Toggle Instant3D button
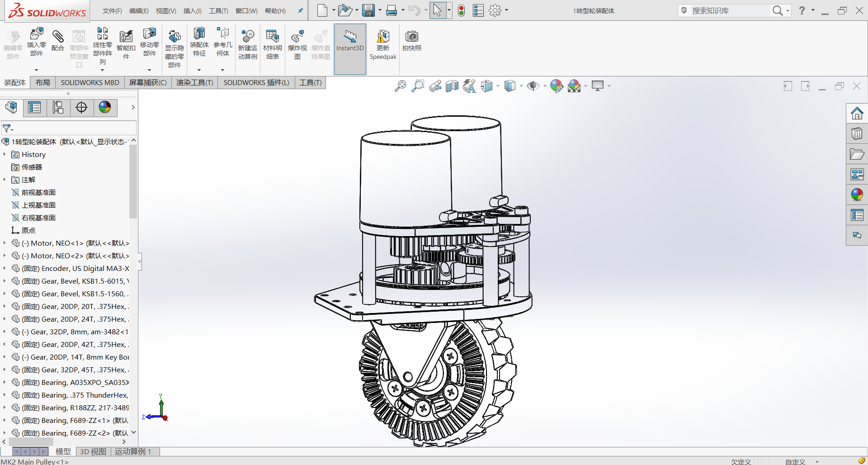Image resolution: width=868 pixels, height=465 pixels. [x=350, y=49]
